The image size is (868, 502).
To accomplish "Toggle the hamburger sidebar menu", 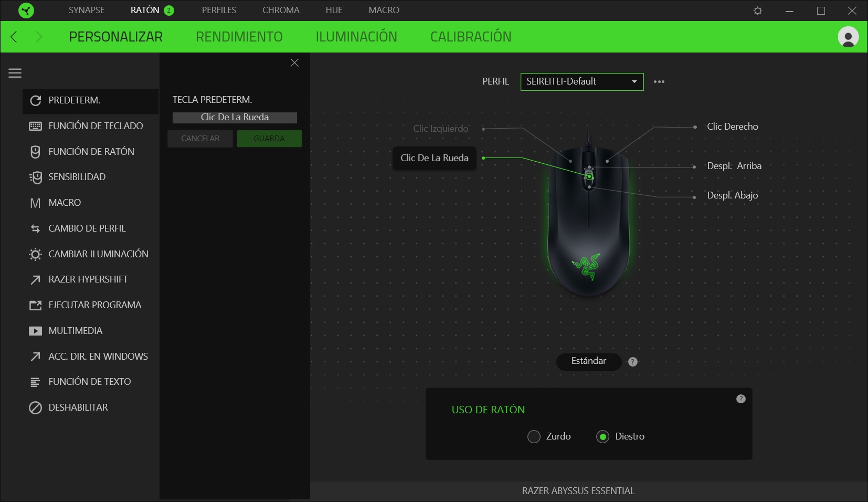I will point(15,73).
